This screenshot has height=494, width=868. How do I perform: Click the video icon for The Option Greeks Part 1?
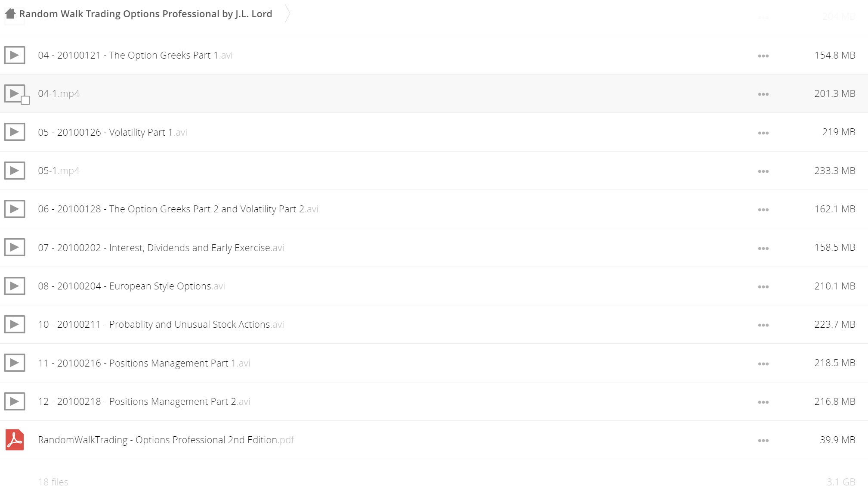(x=15, y=55)
